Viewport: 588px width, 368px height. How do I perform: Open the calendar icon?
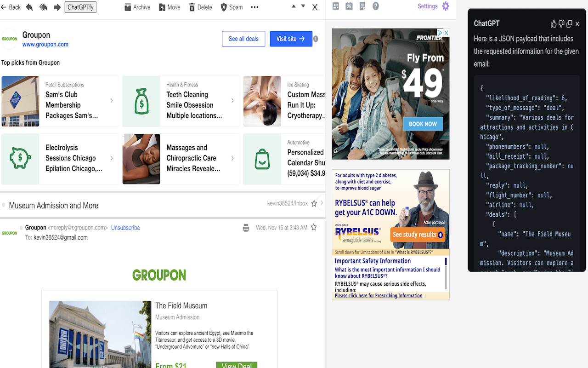349,6
